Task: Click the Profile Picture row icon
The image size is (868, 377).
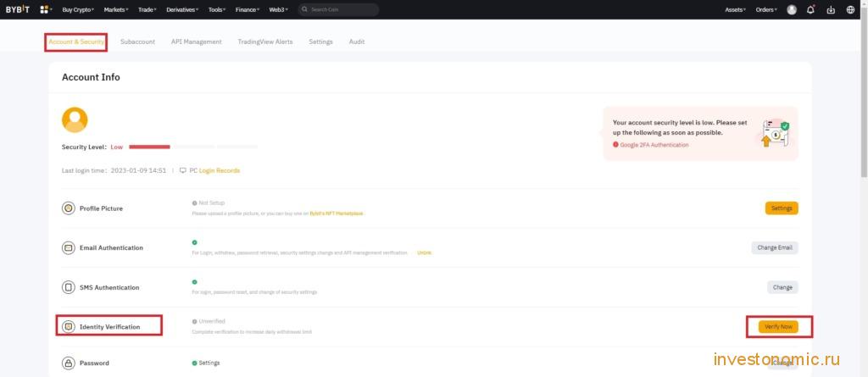Action: coord(68,208)
